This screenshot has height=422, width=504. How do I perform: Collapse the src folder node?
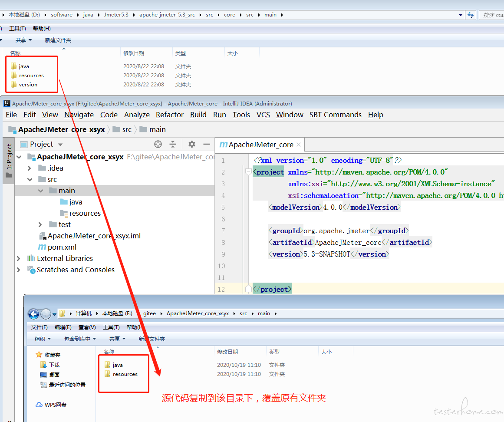[x=30, y=179]
